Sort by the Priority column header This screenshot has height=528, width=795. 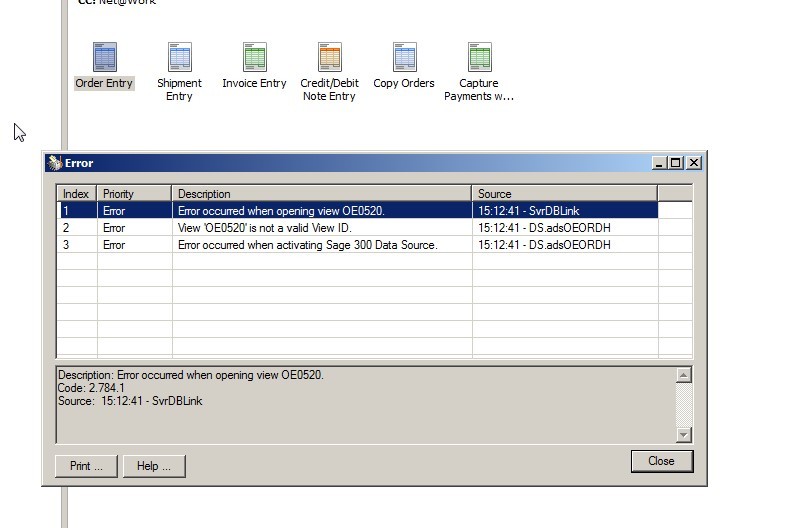pyautogui.click(x=134, y=194)
